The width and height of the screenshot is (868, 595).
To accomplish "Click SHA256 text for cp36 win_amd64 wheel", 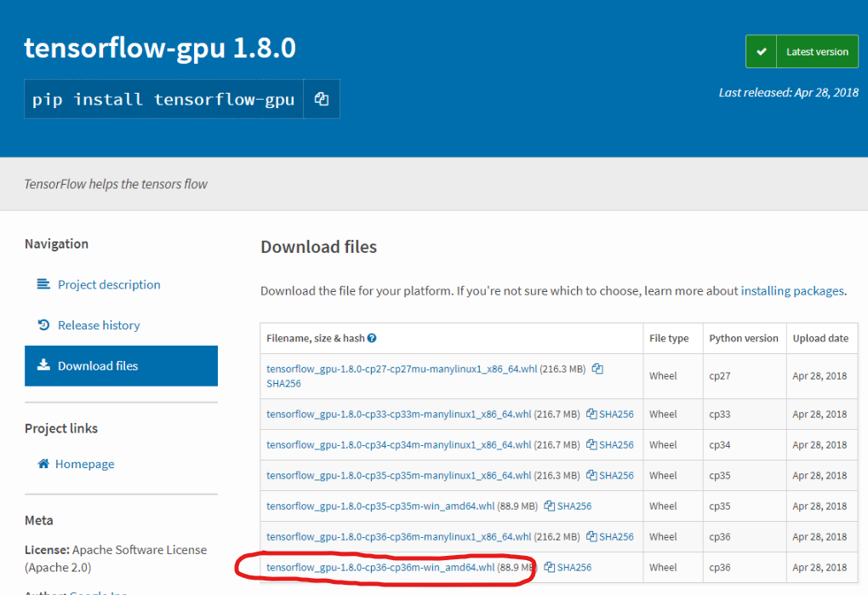I will click(x=574, y=567).
